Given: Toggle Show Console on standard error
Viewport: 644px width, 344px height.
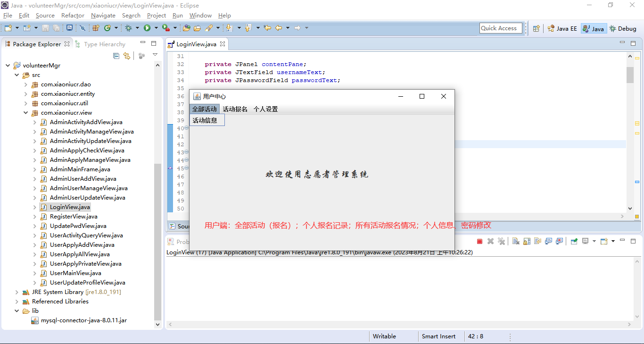Looking at the screenshot, I should (x=560, y=241).
